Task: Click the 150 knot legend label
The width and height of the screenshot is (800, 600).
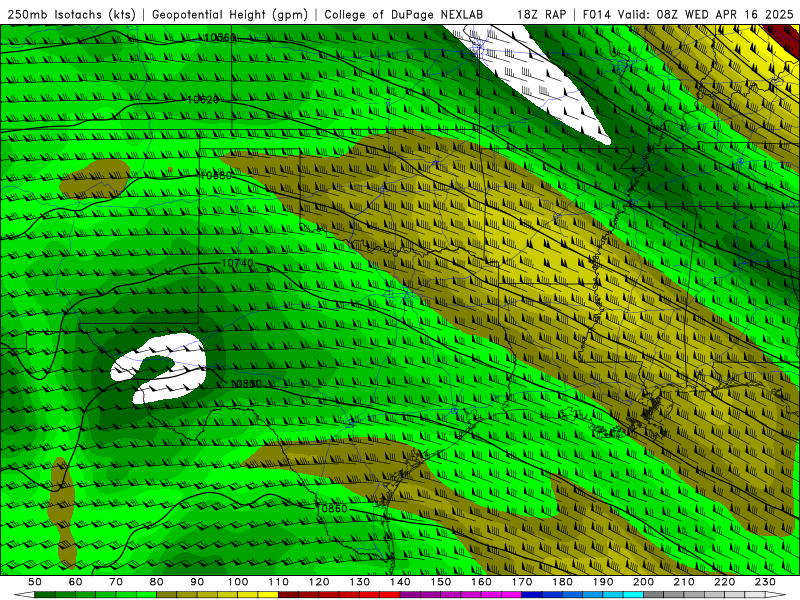Action: coord(441,582)
